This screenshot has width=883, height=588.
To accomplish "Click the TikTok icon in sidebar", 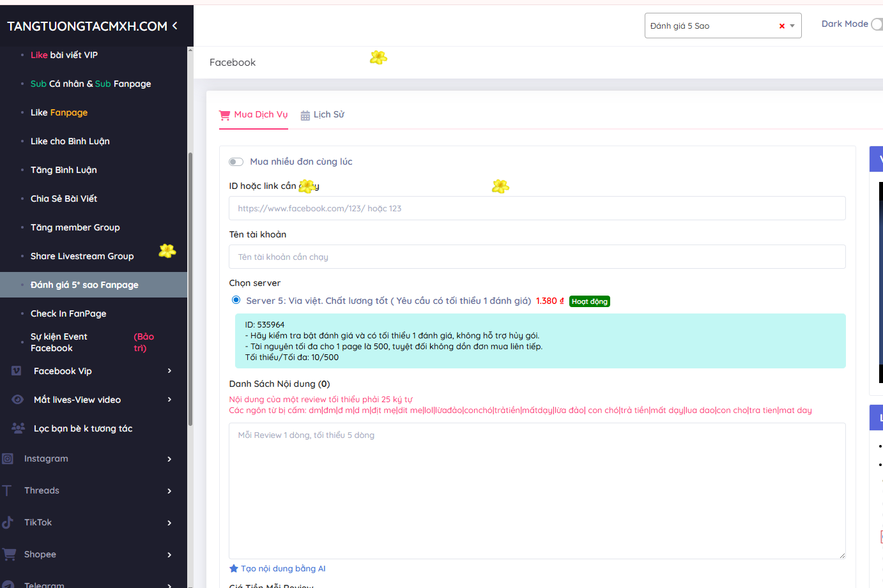I will [8, 522].
